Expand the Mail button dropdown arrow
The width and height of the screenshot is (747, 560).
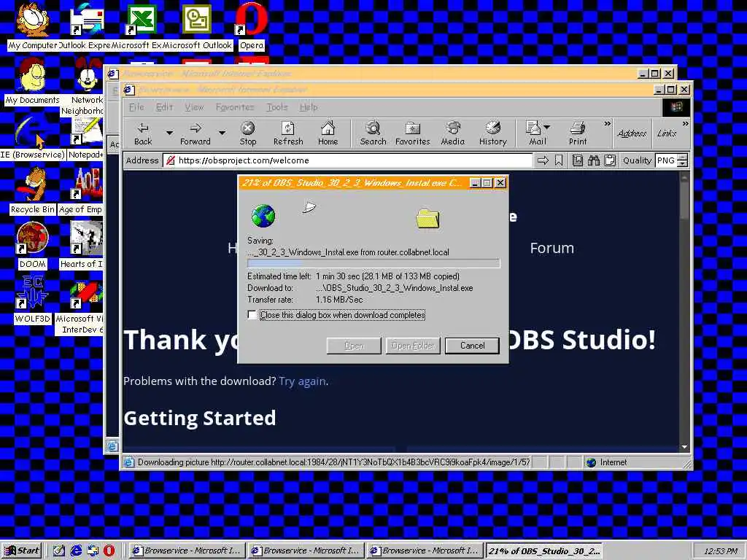coord(547,127)
